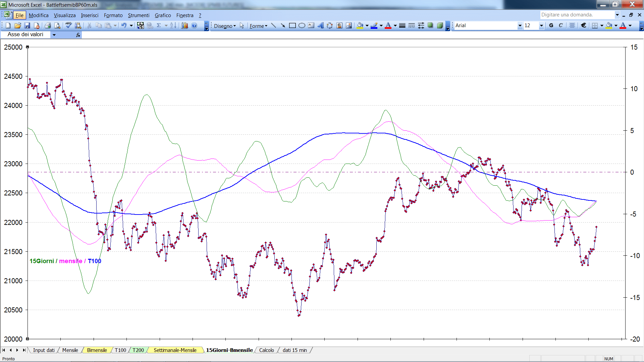The width and height of the screenshot is (644, 362).
Task: Create a new blank workbook
Action: pos(8,25)
